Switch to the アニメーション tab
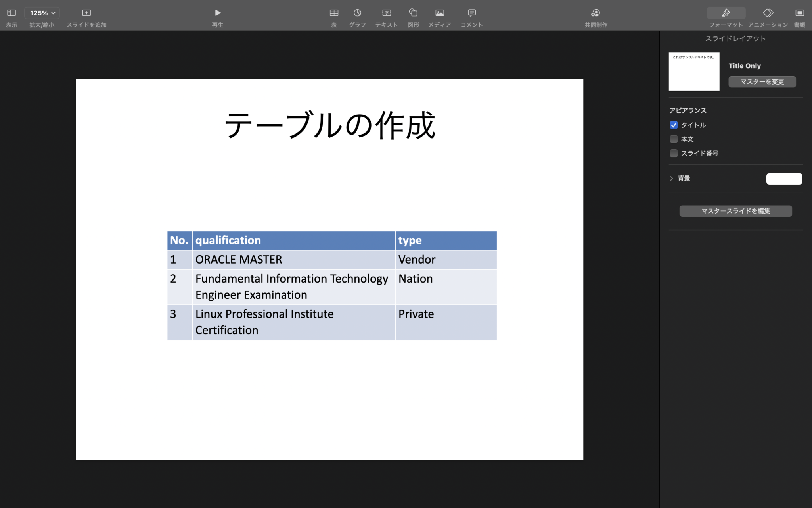 coord(768,13)
